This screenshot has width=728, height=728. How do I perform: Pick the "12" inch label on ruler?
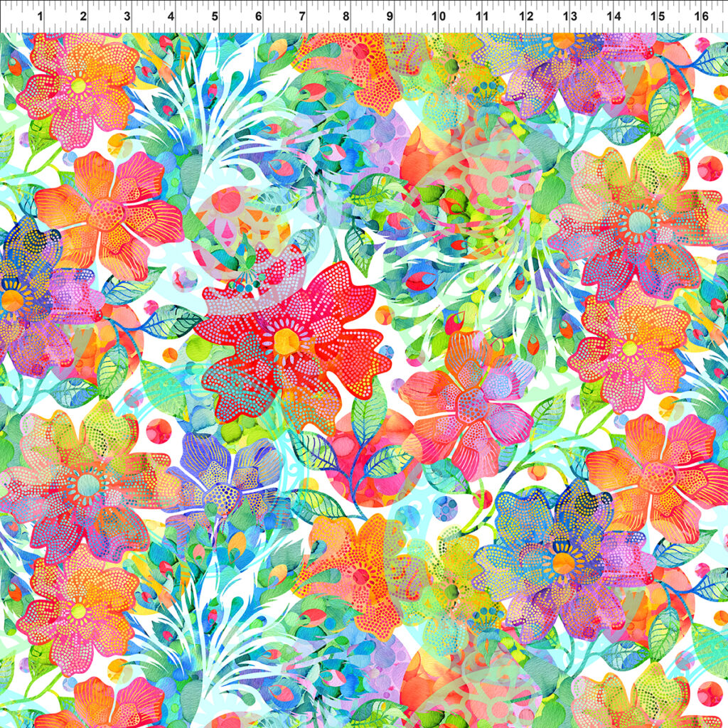526,16
